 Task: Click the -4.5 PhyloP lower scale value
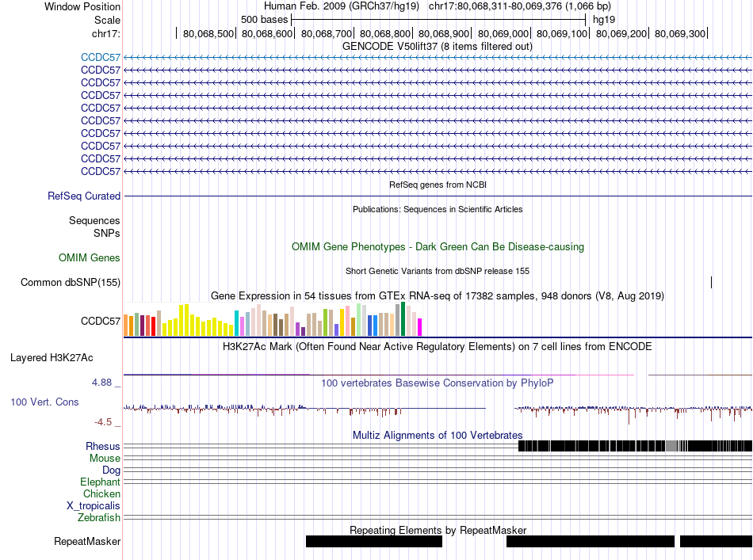103,422
